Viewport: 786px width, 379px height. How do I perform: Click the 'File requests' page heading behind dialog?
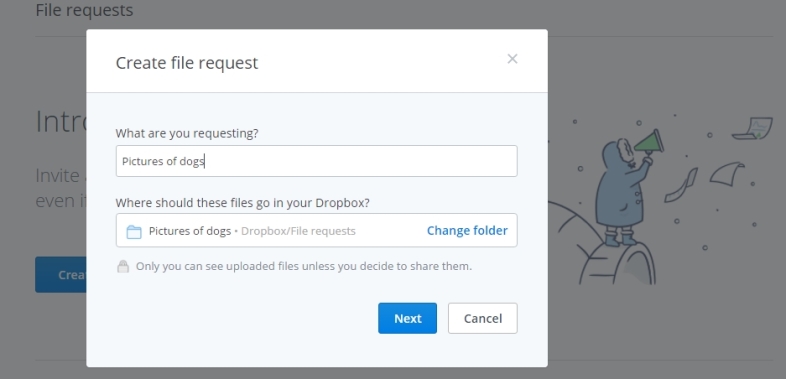(x=84, y=10)
